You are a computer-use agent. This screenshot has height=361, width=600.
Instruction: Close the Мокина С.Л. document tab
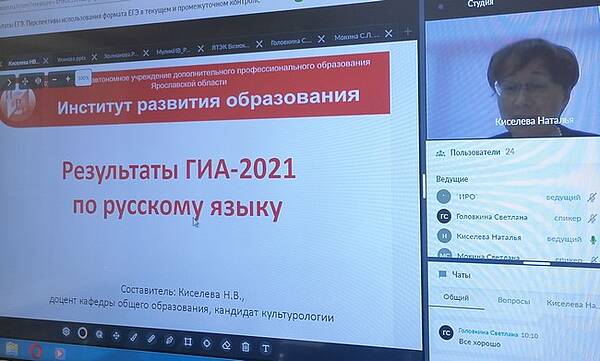[x=388, y=34]
